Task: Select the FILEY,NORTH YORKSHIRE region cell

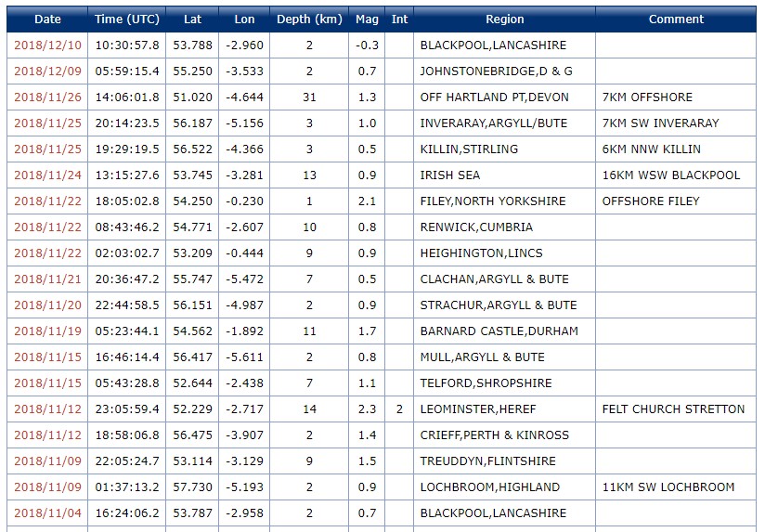Action: click(x=492, y=201)
